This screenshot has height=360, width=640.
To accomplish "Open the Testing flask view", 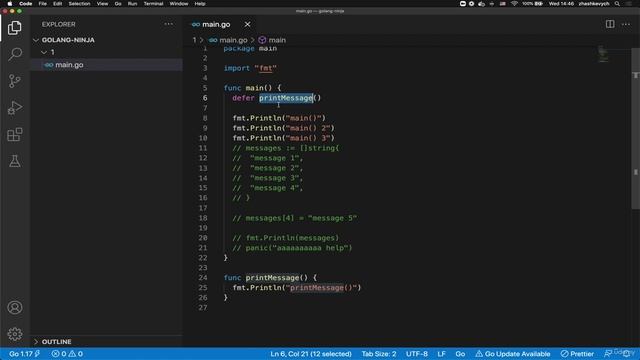I will tap(15, 161).
